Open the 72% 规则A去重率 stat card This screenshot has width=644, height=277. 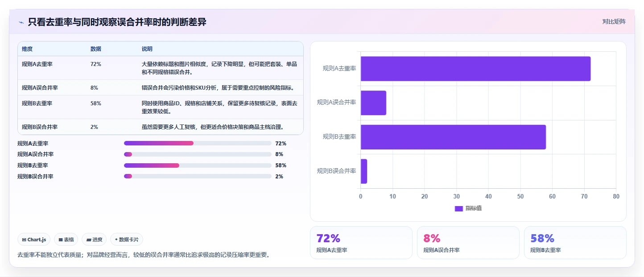(x=361, y=243)
